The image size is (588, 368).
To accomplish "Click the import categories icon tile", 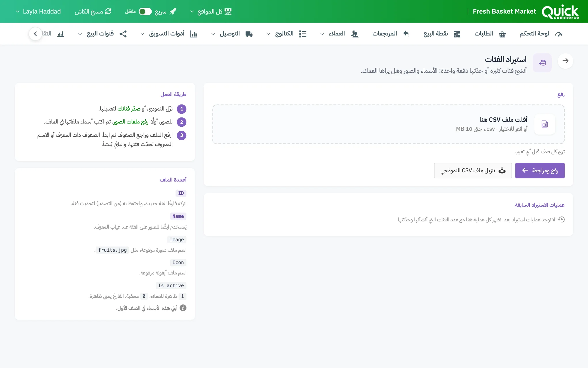I will (542, 63).
